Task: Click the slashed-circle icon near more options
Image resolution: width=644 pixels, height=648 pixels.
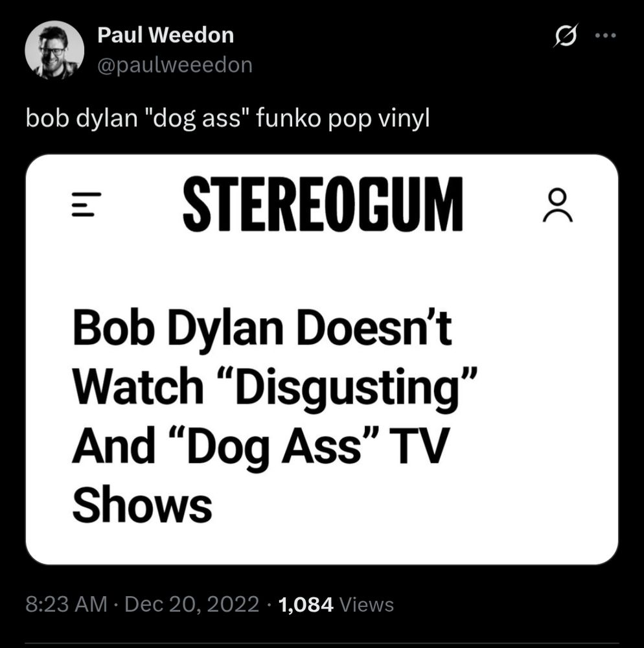Action: [x=565, y=35]
